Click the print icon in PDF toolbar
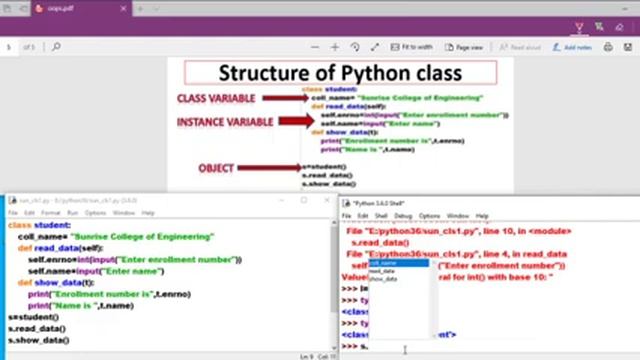 (x=608, y=47)
